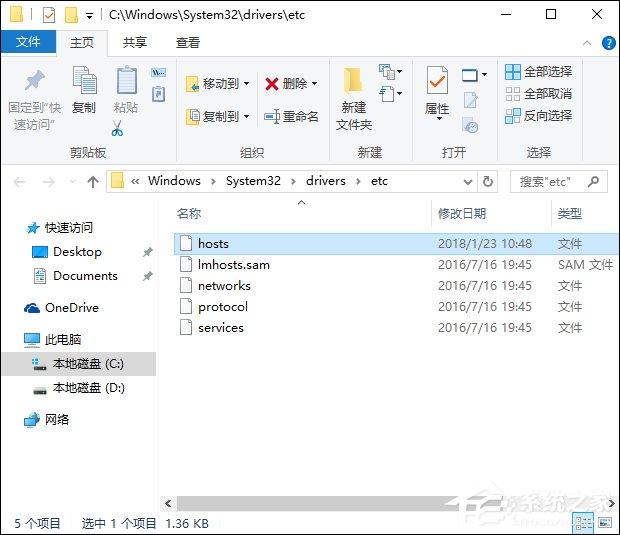Select the lmhosts.sam file
The height and width of the screenshot is (535, 620).
(x=396, y=265)
